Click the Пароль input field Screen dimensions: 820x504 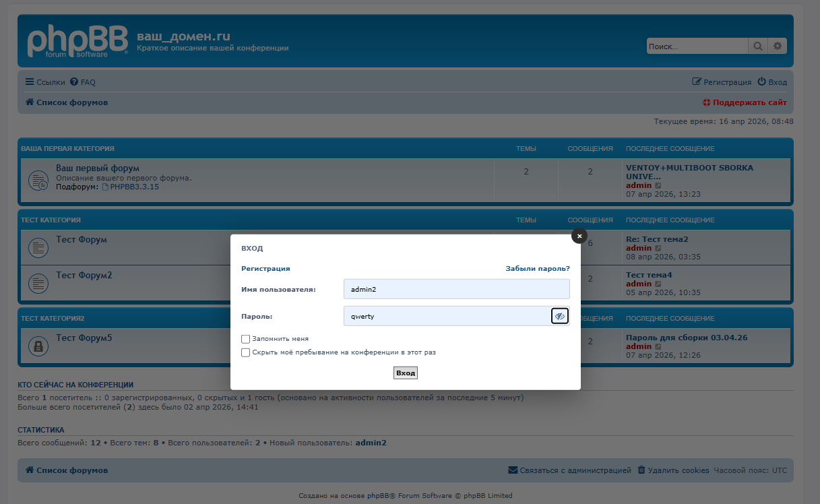[446, 316]
